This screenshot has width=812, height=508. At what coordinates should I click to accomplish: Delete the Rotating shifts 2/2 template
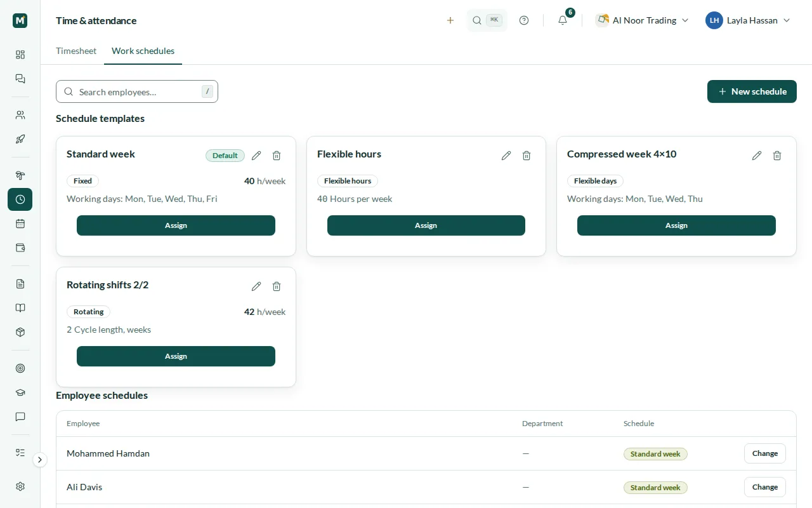(277, 286)
